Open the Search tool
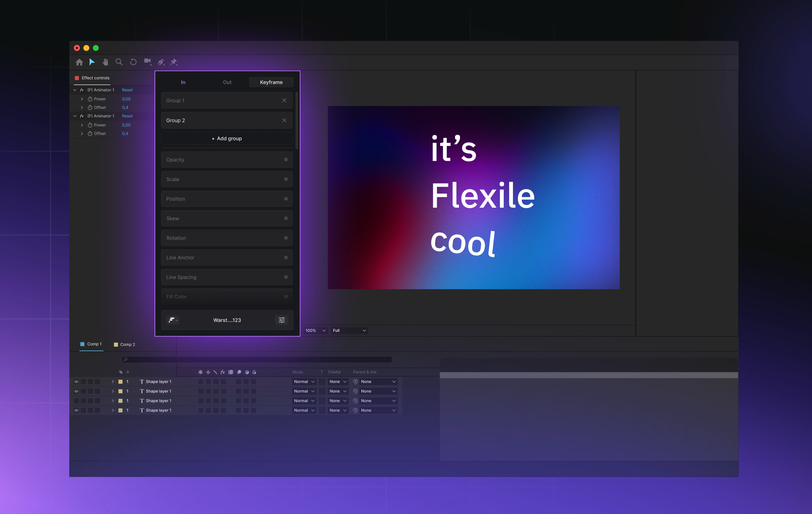The image size is (812, 514). (119, 62)
